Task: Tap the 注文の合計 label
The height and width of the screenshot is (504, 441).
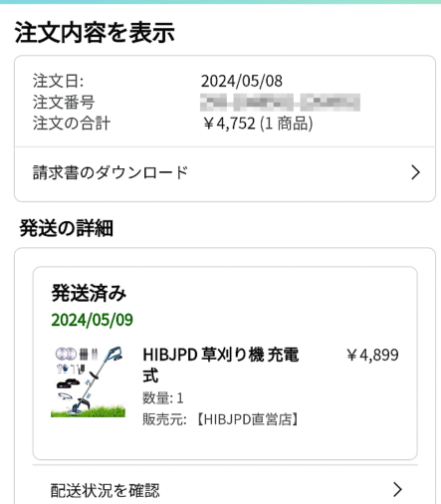Action: pyautogui.click(x=72, y=124)
